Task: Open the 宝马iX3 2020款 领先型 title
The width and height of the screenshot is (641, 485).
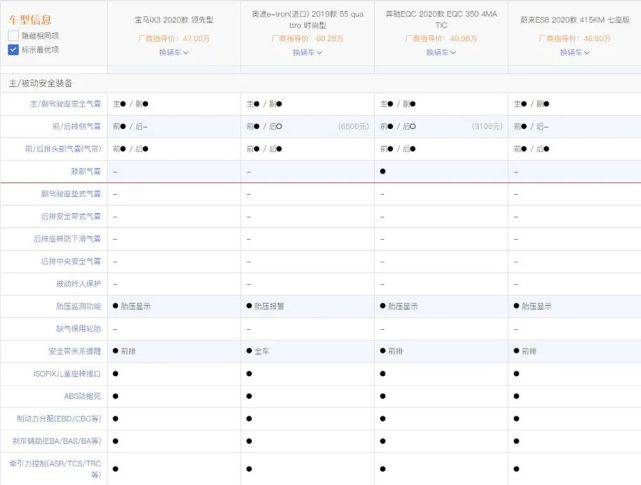Action: (x=174, y=20)
